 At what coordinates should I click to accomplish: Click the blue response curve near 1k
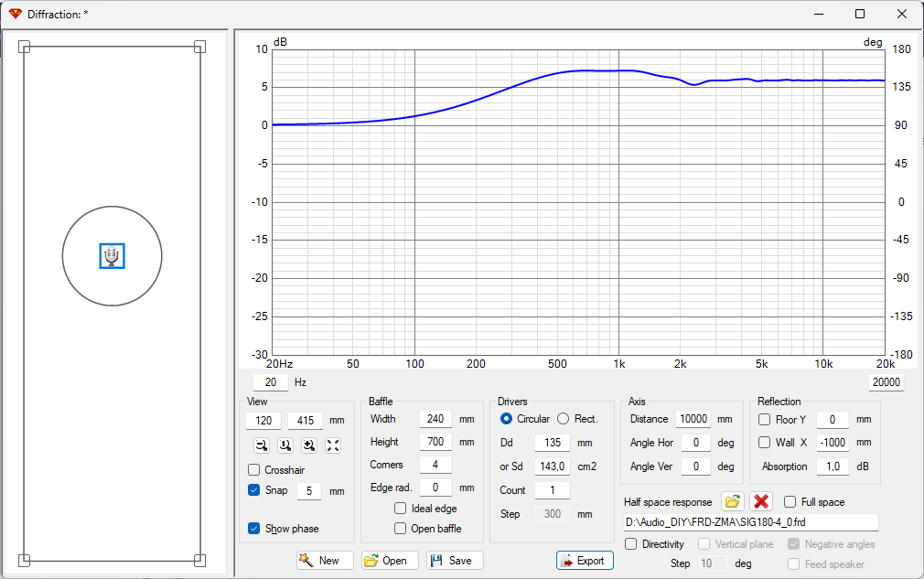618,70
